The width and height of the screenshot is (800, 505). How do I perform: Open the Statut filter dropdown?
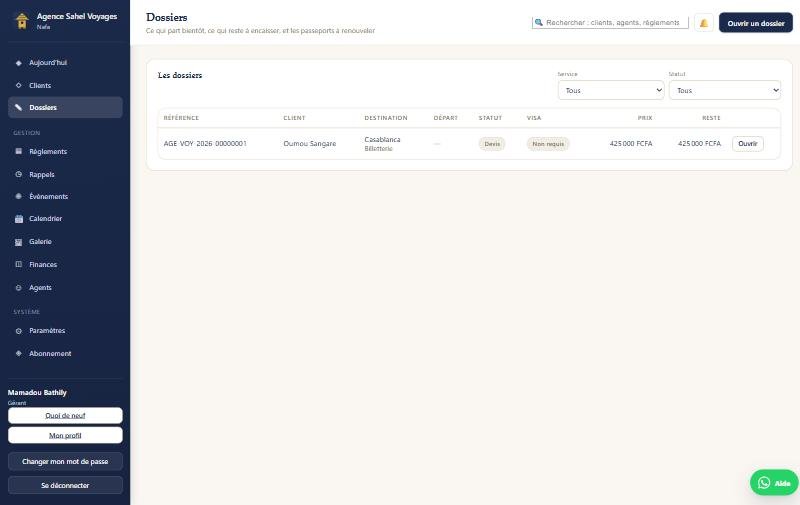click(724, 90)
